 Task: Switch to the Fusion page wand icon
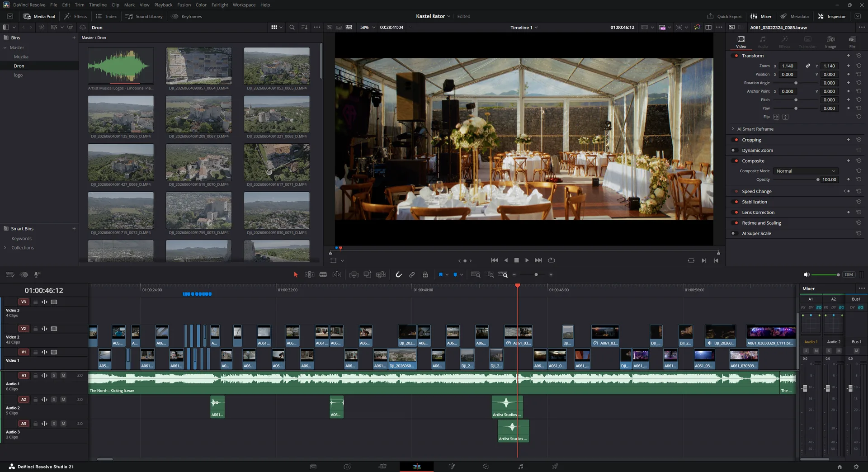coord(452,467)
